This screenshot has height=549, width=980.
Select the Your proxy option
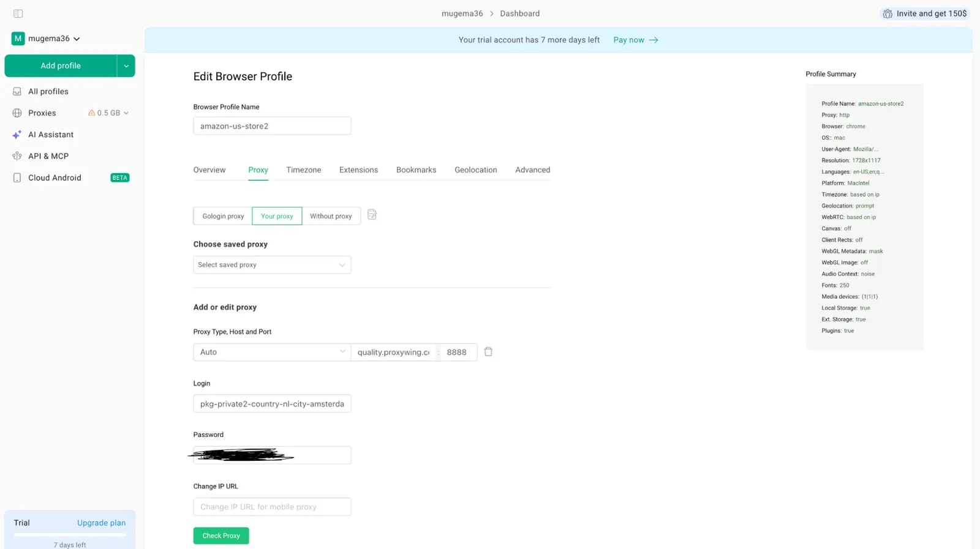[x=277, y=216]
